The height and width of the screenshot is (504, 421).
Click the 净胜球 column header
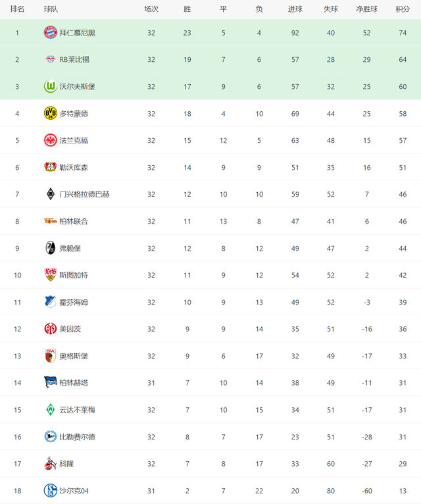[366, 9]
